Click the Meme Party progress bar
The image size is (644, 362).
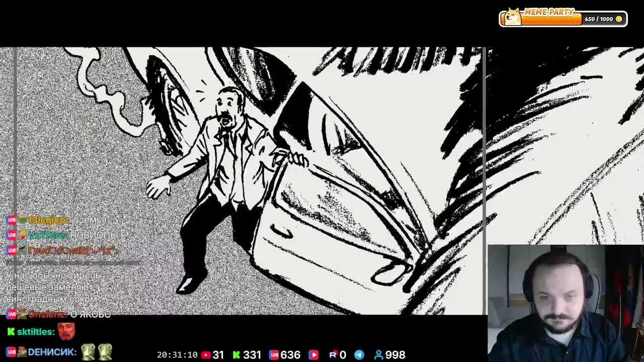(x=563, y=19)
